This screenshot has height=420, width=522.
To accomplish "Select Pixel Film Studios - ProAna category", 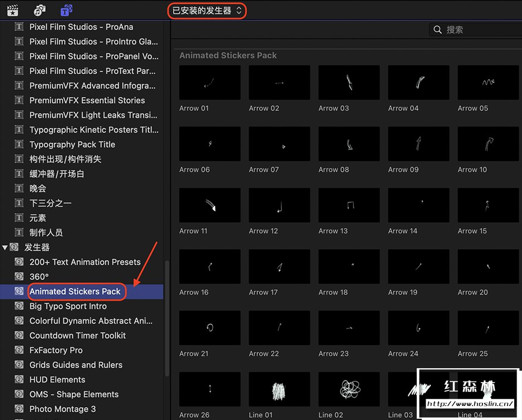I will [x=81, y=27].
